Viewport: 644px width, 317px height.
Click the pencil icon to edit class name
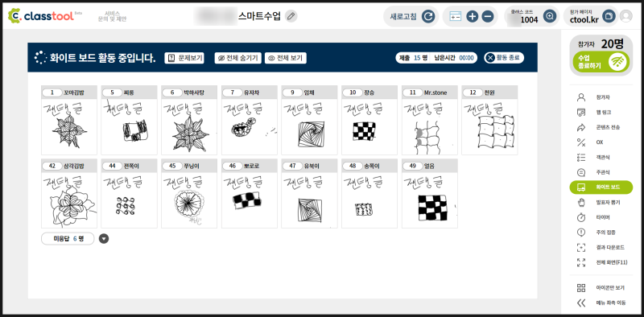tap(291, 16)
